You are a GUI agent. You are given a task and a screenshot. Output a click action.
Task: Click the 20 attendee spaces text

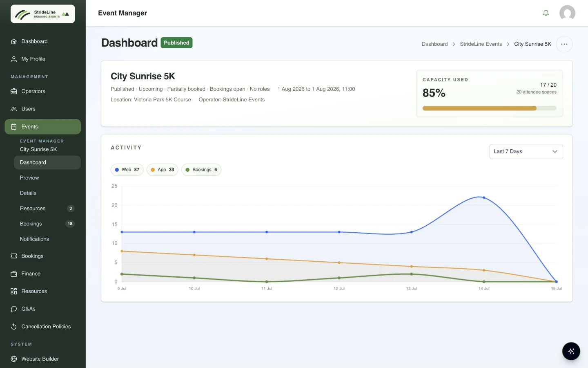(536, 92)
